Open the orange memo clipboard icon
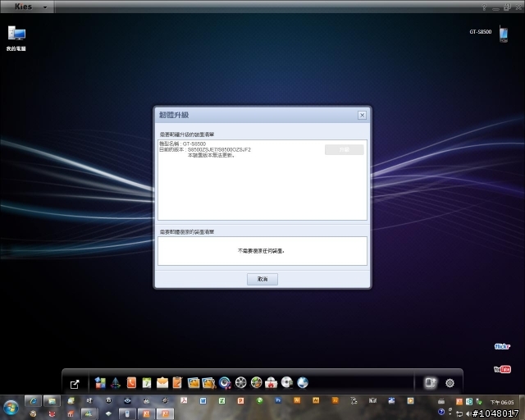 tap(177, 382)
